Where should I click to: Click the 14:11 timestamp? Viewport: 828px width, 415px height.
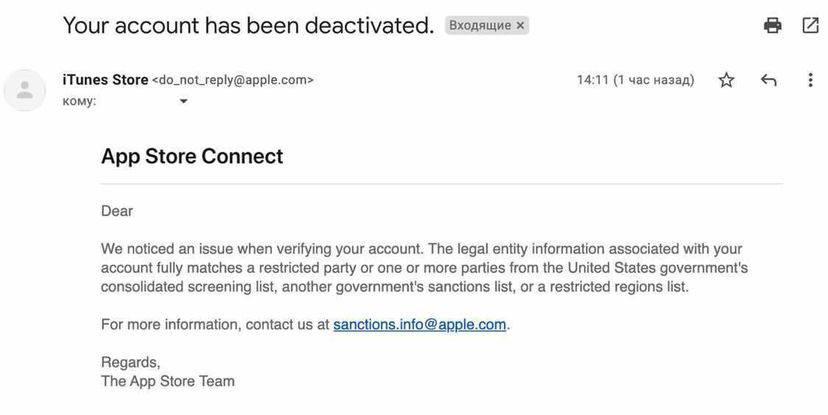(635, 80)
